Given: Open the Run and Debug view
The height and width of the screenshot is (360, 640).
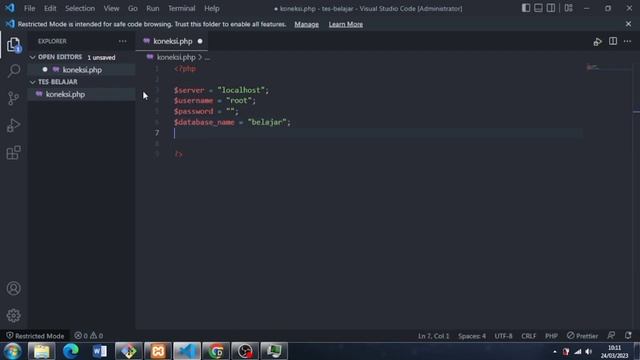Looking at the screenshot, I should click(x=13, y=125).
